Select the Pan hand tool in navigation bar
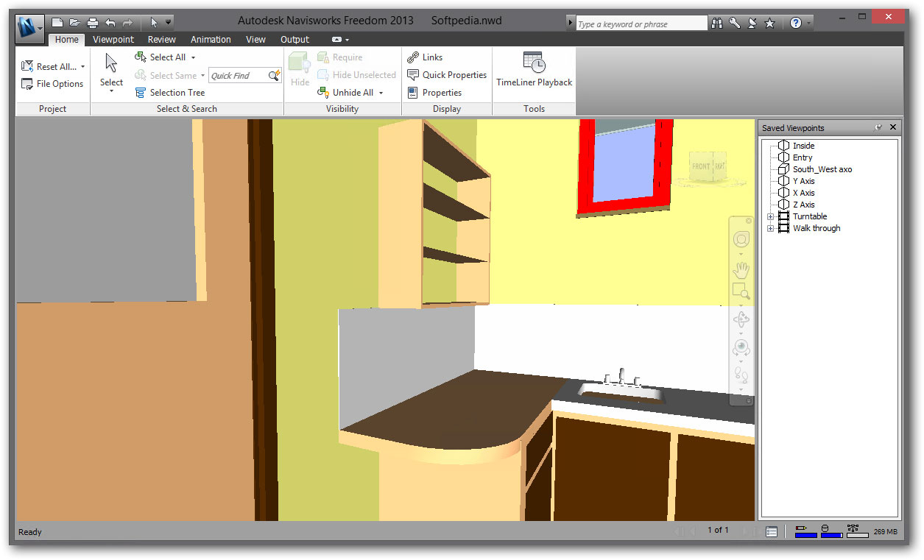This screenshot has height=560, width=924. (x=741, y=269)
